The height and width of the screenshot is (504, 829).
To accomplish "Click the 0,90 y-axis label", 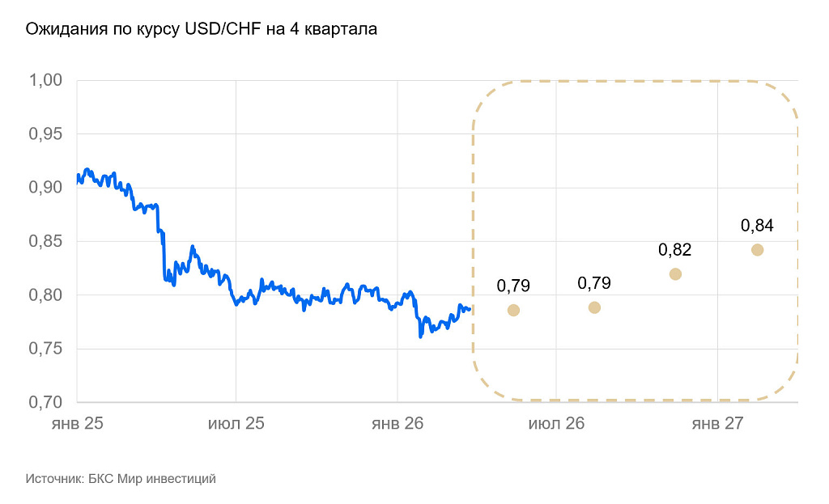I will (x=45, y=188).
